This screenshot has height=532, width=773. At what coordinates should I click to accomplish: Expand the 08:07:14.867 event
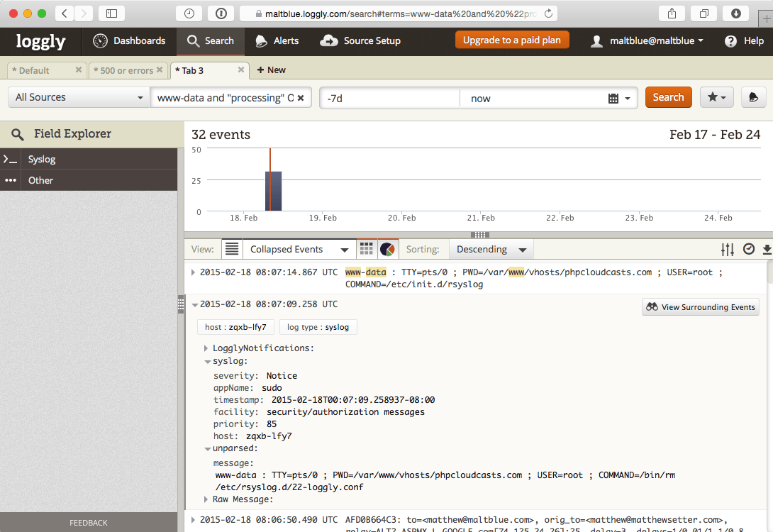coord(193,272)
